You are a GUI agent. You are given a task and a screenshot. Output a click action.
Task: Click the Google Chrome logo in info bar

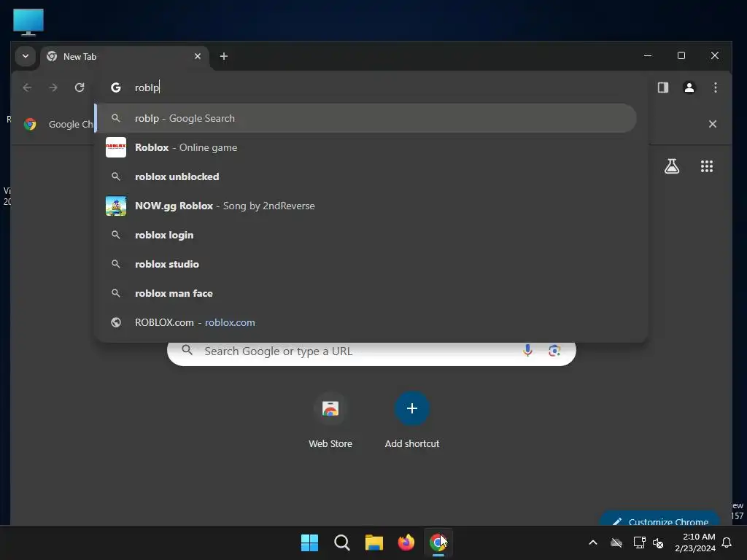[x=30, y=124]
